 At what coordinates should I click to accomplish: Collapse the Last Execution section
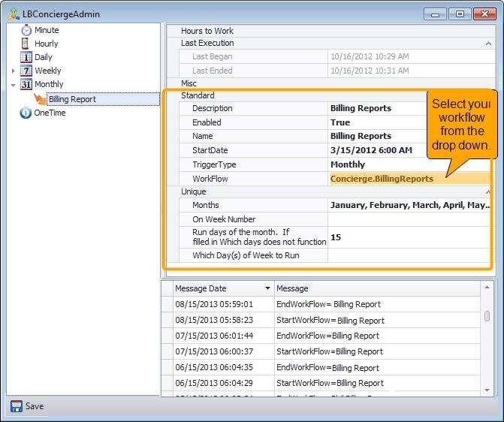point(488,44)
